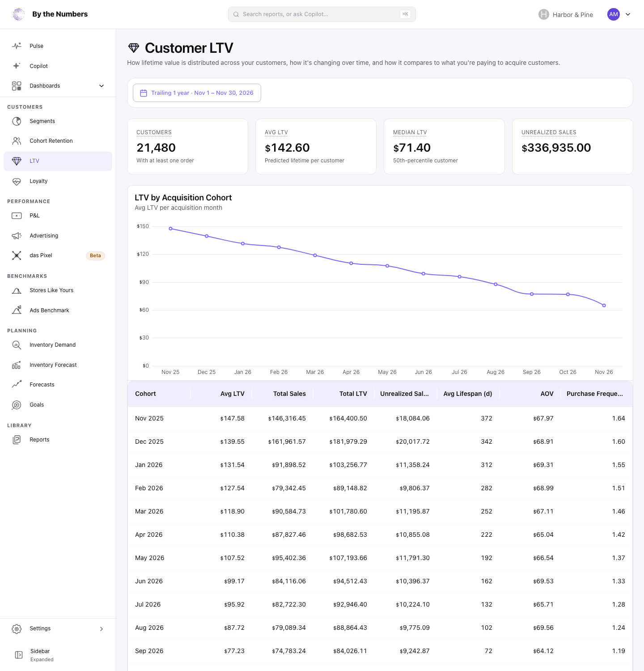Open the Segments pie icon
644x671 pixels.
[17, 121]
